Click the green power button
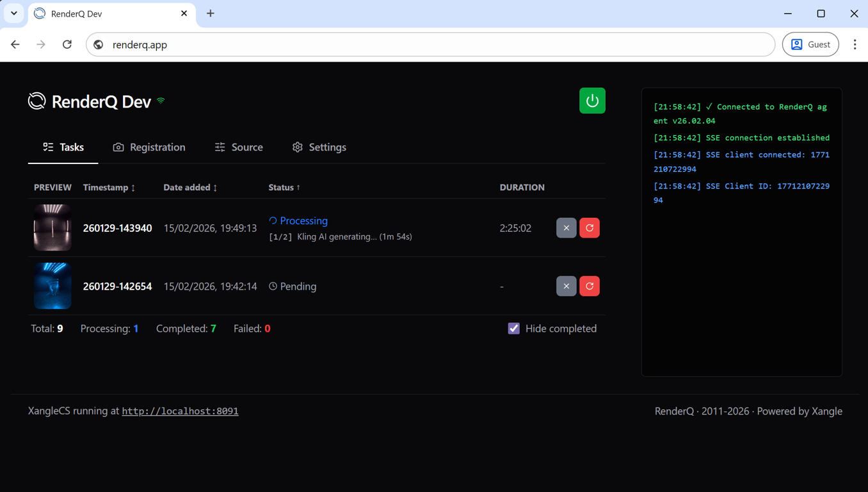This screenshot has width=868, height=492. pos(592,101)
